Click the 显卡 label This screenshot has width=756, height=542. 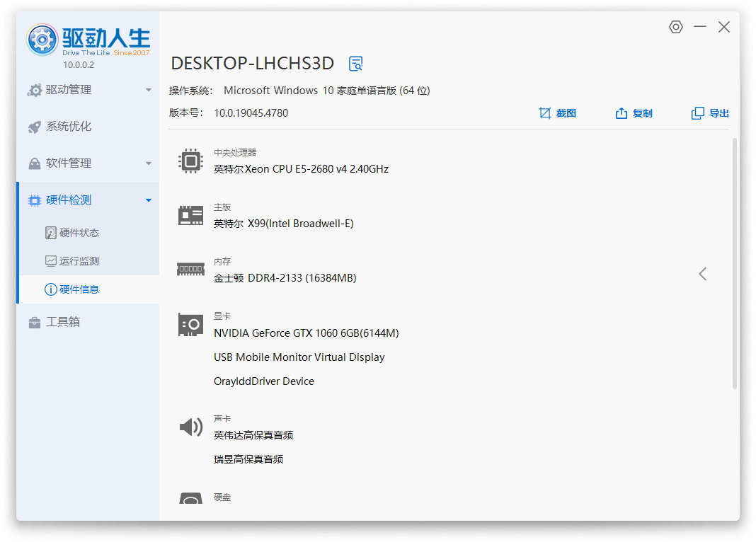(x=222, y=316)
